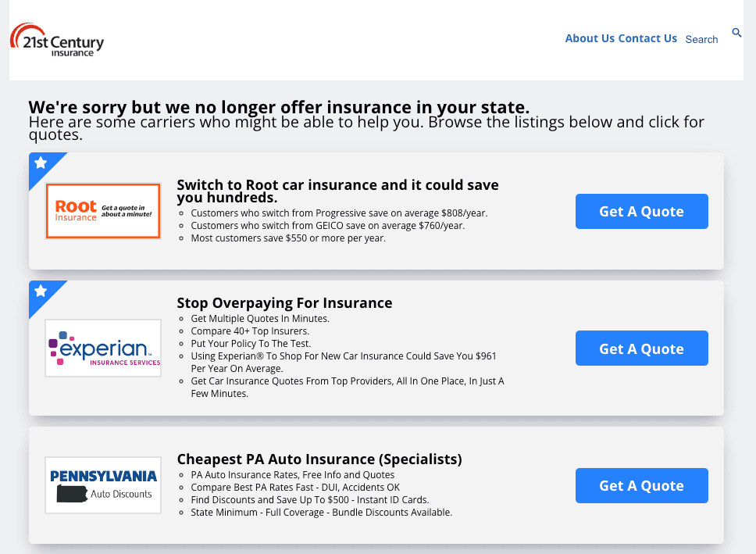Click the star badge on Experian listing

pyautogui.click(x=41, y=291)
